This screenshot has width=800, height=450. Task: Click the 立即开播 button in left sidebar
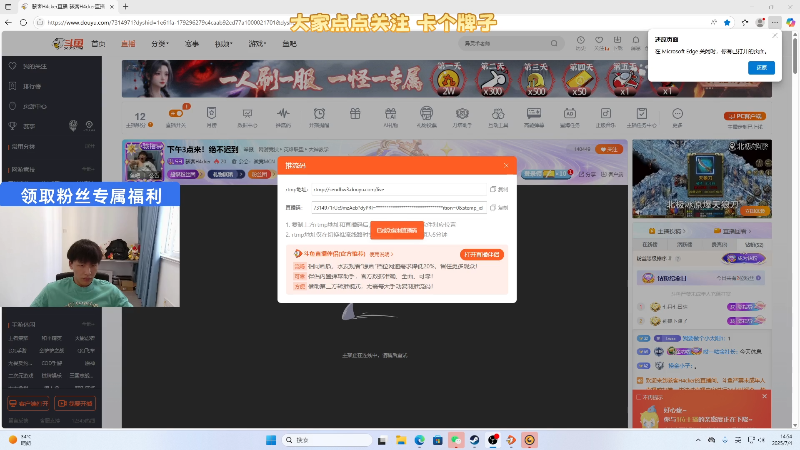75,403
